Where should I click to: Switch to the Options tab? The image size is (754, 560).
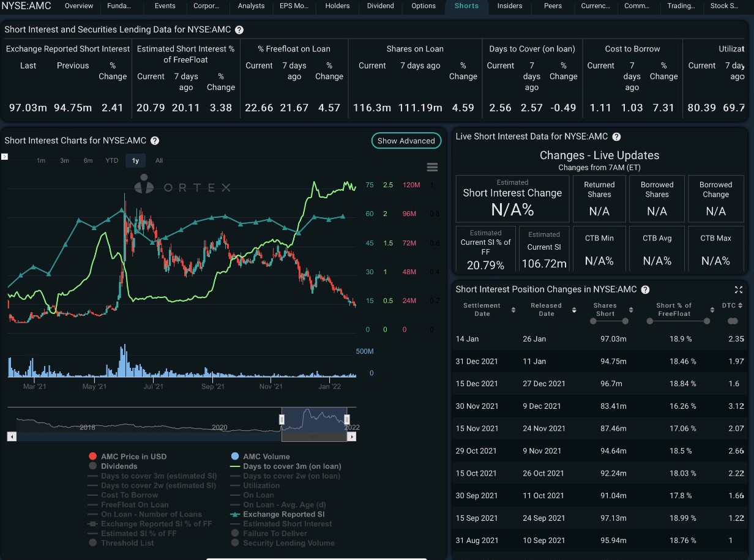click(x=424, y=6)
